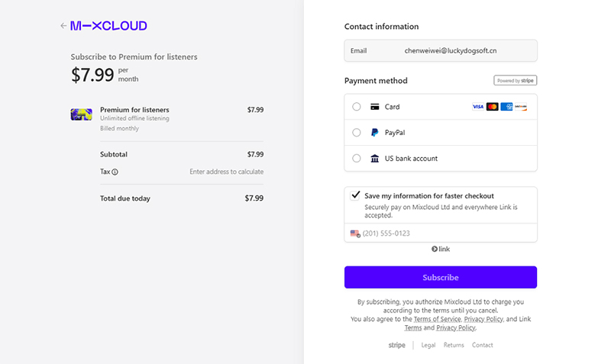Click the 'Subscribe to Premium for listeners' heading
Viewport: 611px width, 364px height.
coord(134,56)
